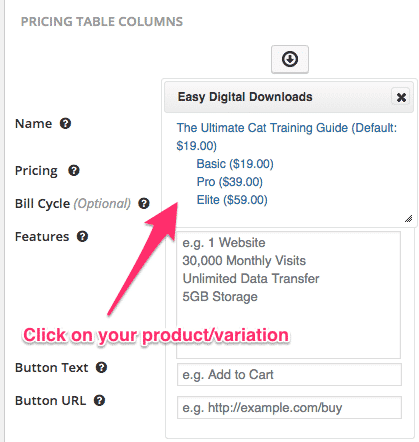Click into the Button Text input
This screenshot has height=442, width=419.
pyautogui.click(x=289, y=375)
